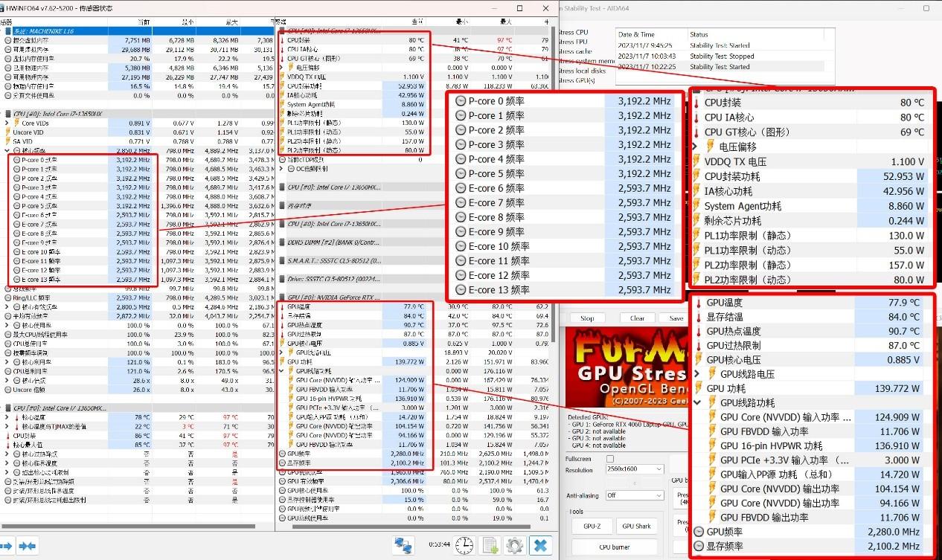942x560 pixels.
Task: Click the Save button in AIDA64
Action: tap(676, 318)
